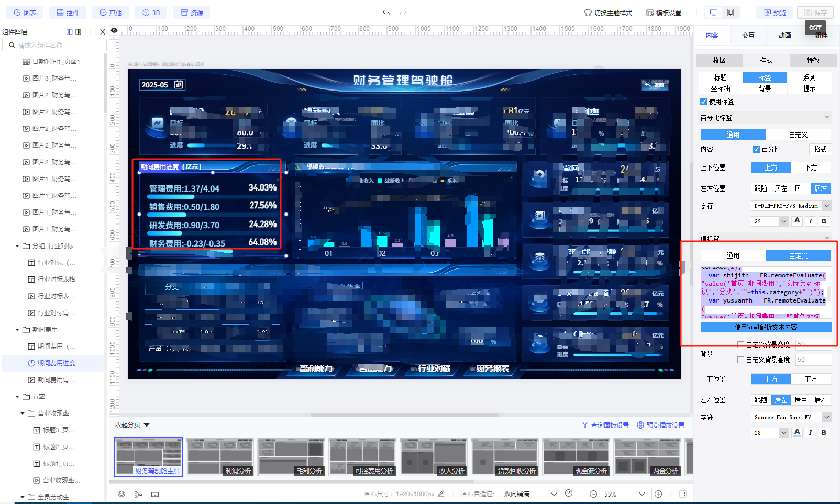840x504 pixels.
Task: Open the 利润分析 page thumbnail
Action: (x=220, y=457)
